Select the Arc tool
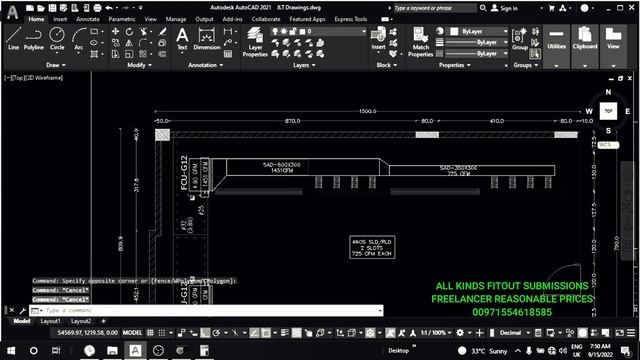The height and width of the screenshot is (360, 640). point(78,38)
